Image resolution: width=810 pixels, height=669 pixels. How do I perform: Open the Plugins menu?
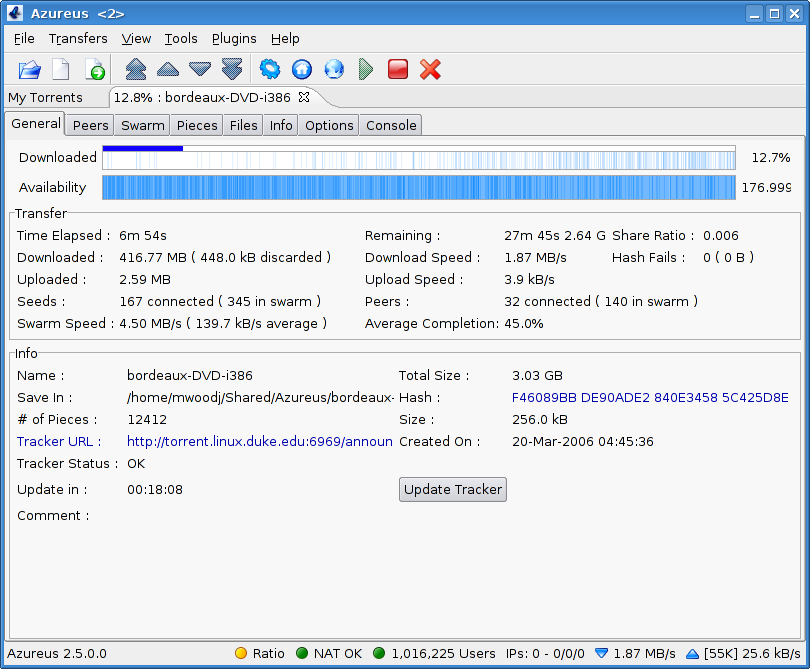[234, 38]
